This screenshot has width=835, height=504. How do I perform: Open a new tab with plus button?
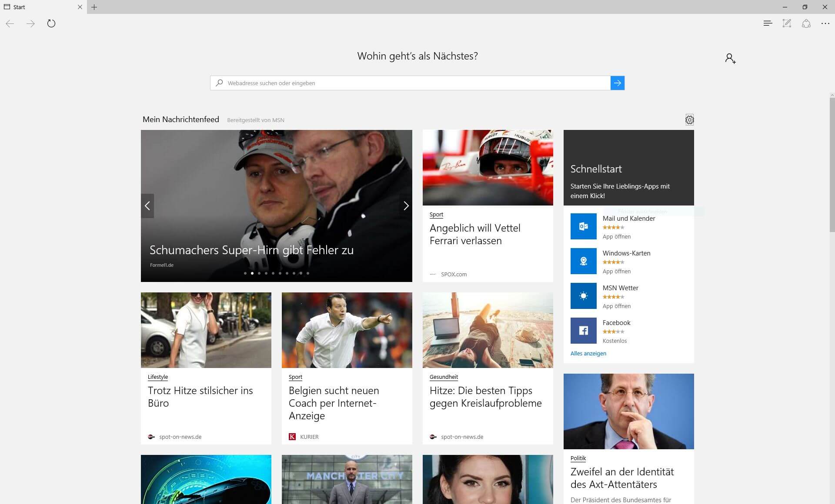[x=94, y=7]
